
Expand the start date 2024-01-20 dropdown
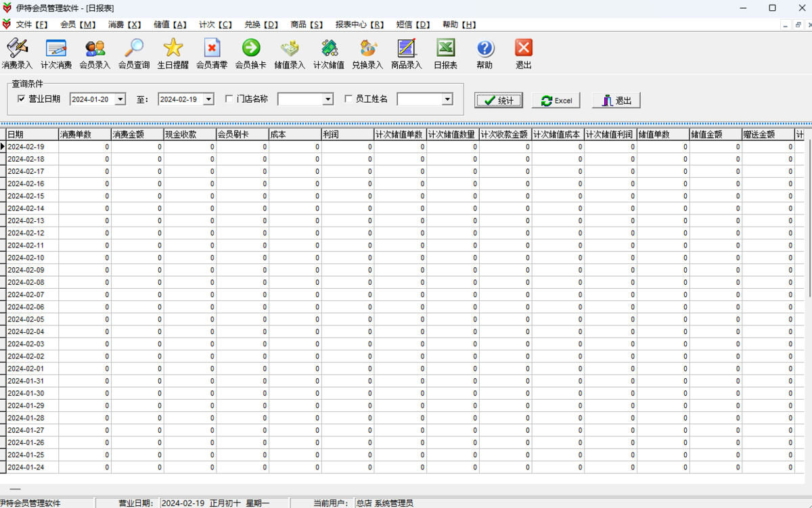pos(120,99)
